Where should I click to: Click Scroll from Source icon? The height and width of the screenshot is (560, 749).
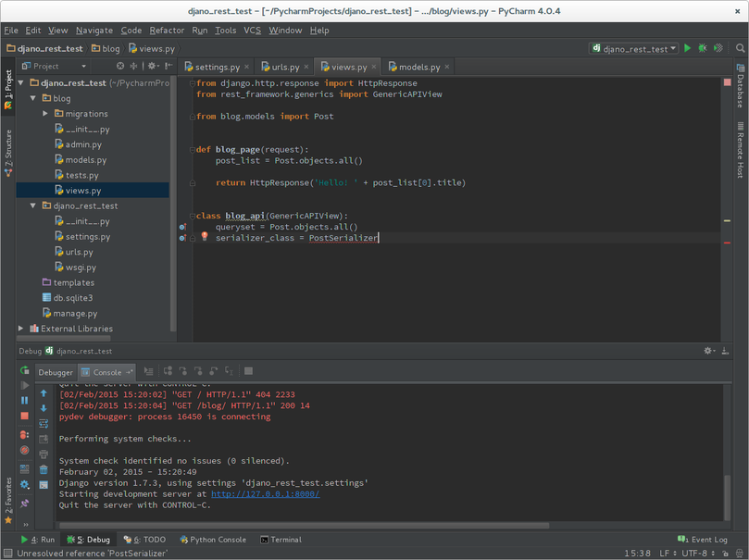coord(120,66)
